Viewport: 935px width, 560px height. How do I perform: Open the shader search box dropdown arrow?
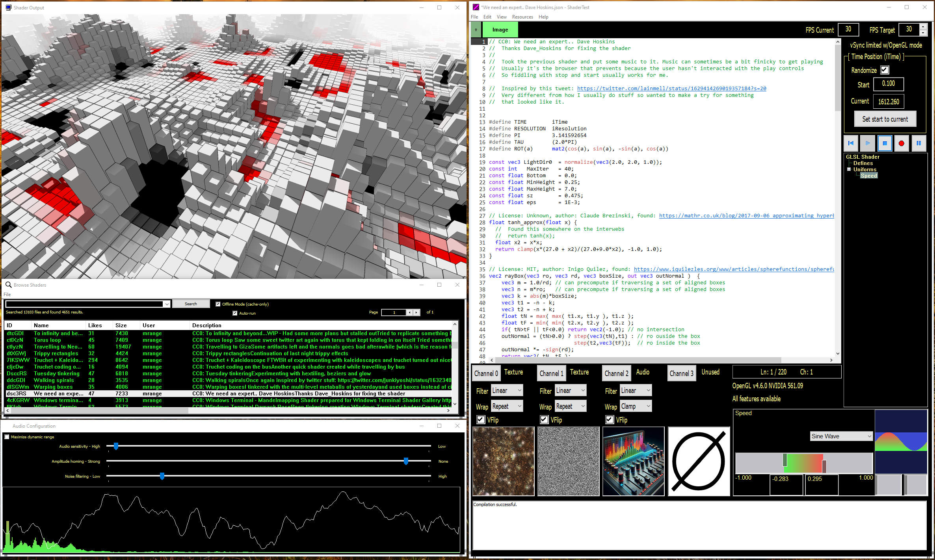coord(167,304)
